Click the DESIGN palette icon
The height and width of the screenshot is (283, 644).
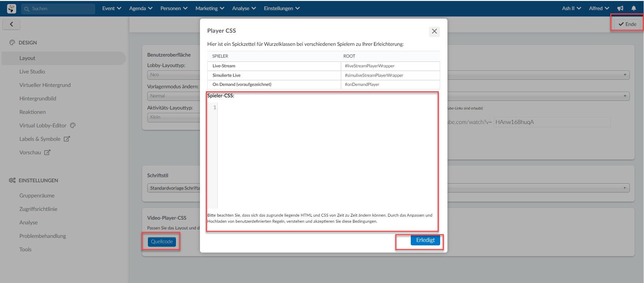(x=12, y=42)
